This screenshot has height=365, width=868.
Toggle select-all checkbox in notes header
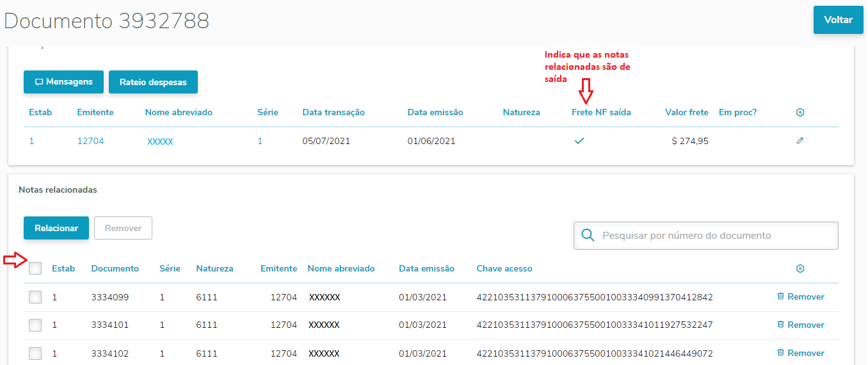[35, 268]
